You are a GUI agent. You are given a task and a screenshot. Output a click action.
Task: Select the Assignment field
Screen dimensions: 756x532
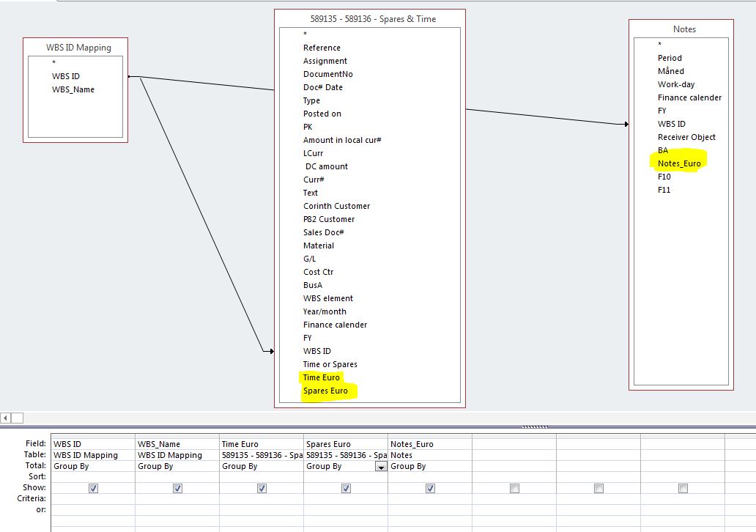[325, 61]
